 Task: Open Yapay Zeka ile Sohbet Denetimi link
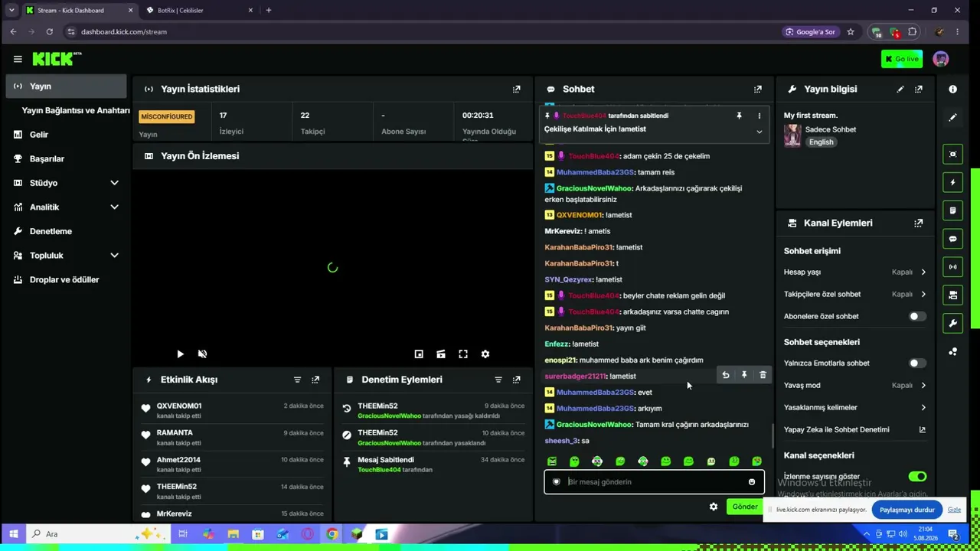(x=855, y=430)
